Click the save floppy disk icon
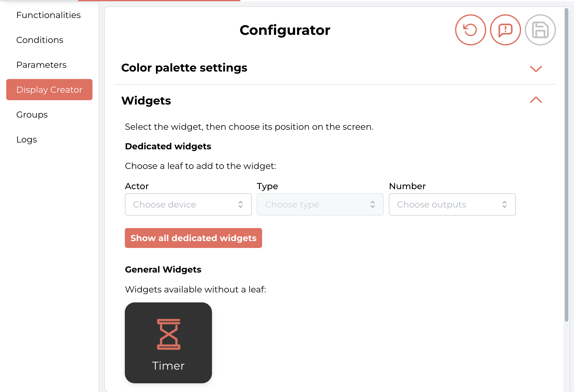 [x=540, y=30]
